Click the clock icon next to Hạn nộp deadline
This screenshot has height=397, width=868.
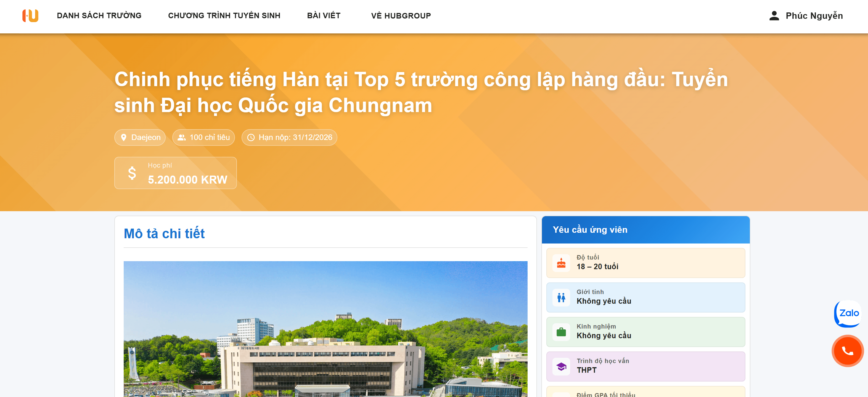pos(250,137)
